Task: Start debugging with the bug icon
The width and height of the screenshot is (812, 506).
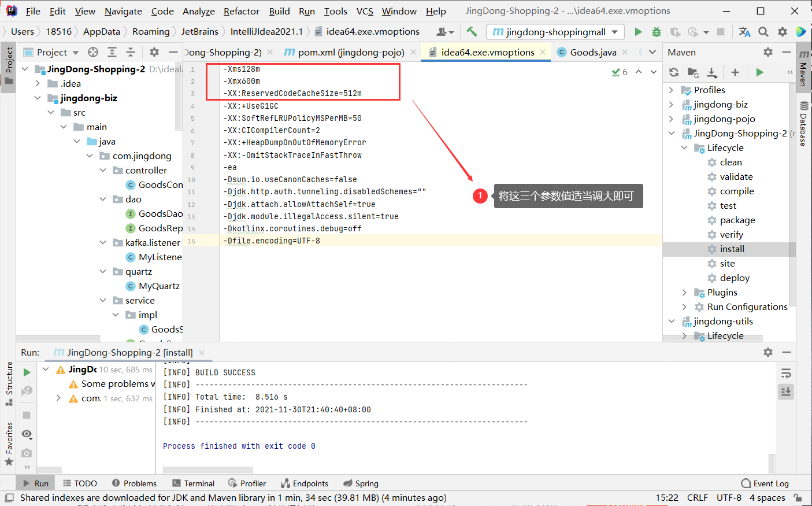Action: [657, 32]
